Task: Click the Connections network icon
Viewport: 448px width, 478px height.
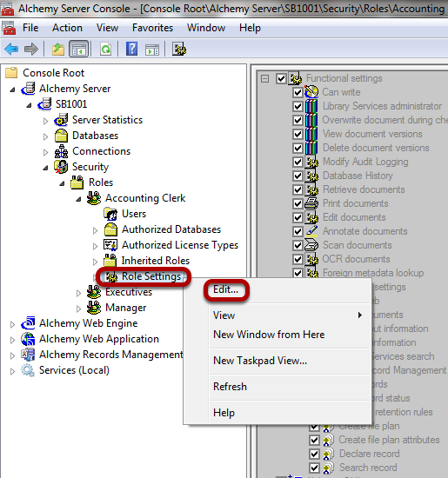Action: point(61,151)
